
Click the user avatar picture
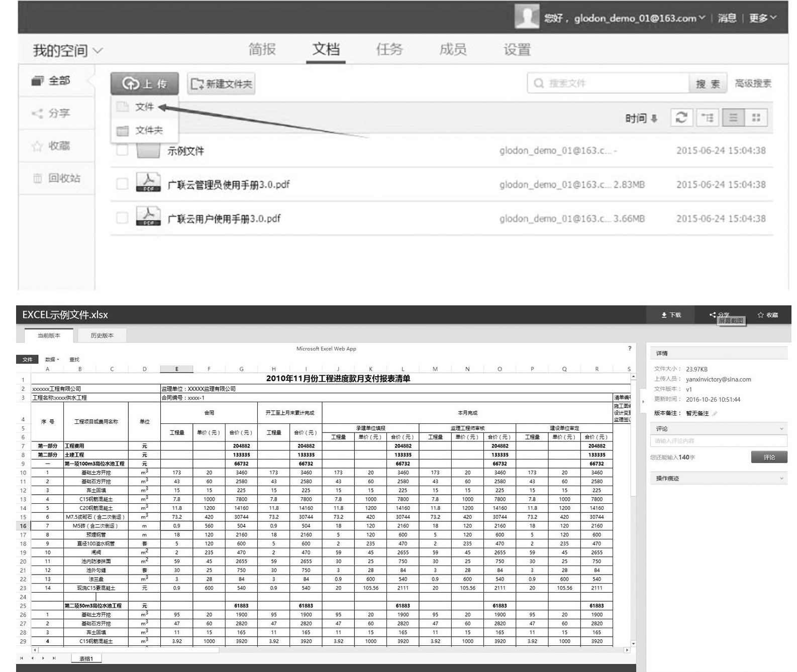click(x=527, y=17)
